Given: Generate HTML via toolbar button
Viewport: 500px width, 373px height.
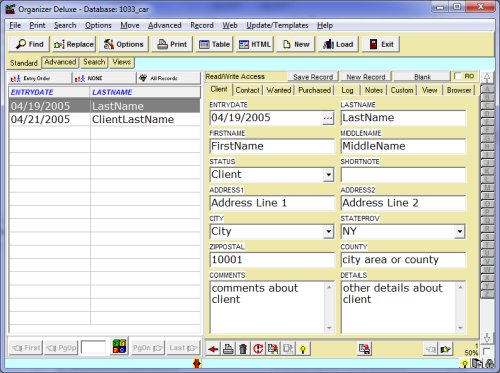Looking at the screenshot, I should point(255,44).
